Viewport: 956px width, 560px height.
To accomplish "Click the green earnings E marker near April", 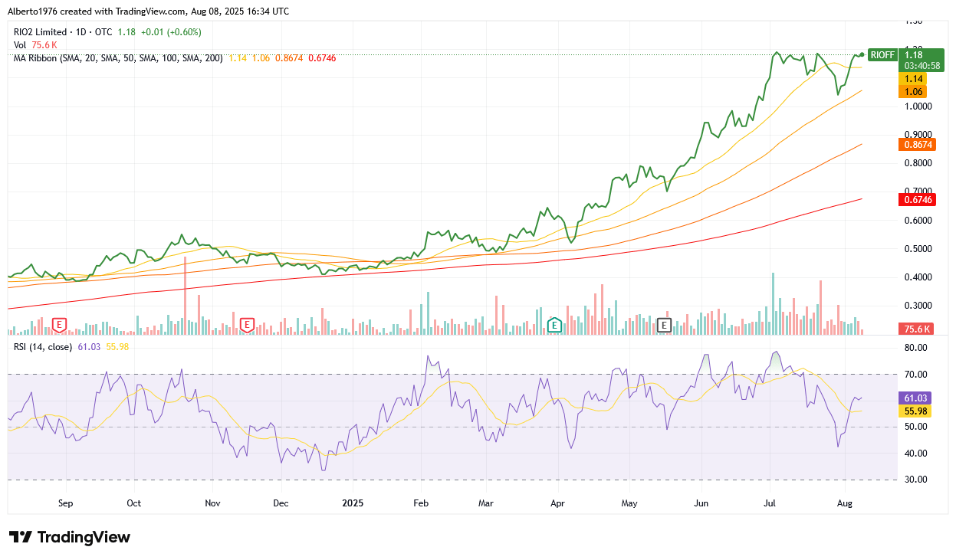I will (x=554, y=325).
